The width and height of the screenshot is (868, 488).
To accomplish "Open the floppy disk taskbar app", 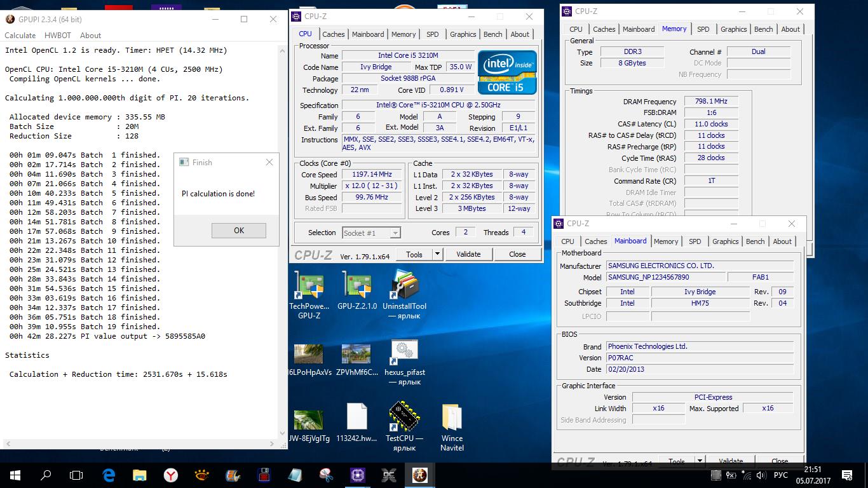I will 264,475.
